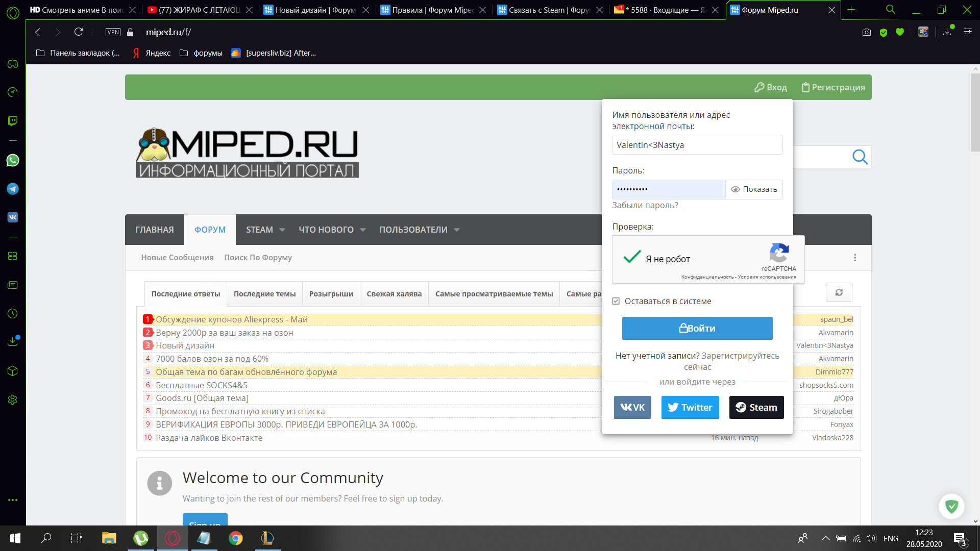Go to ГЛАВНАЯ navigation item
Viewport: 980px width, 551px height.
click(155, 230)
